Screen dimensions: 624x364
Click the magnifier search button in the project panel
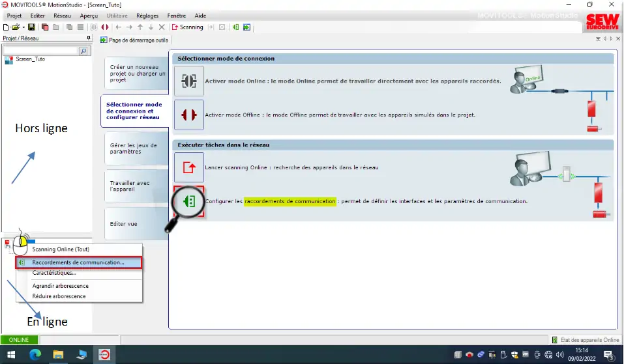(x=83, y=51)
